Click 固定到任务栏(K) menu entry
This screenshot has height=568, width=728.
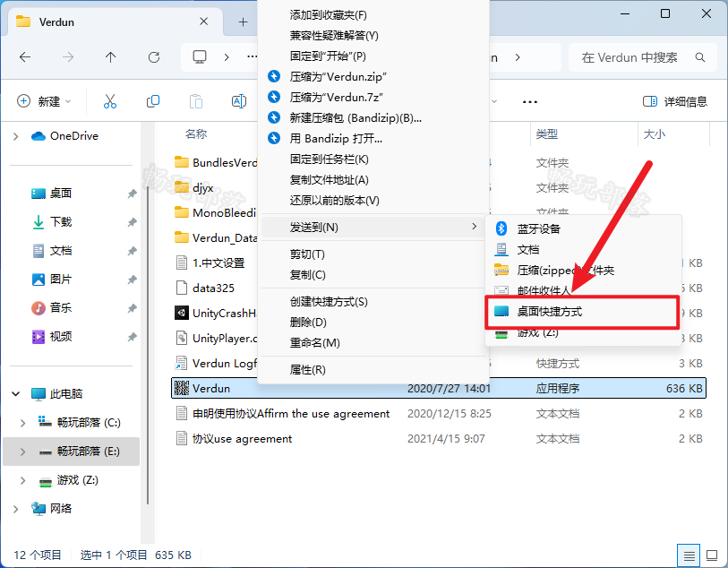point(373,159)
